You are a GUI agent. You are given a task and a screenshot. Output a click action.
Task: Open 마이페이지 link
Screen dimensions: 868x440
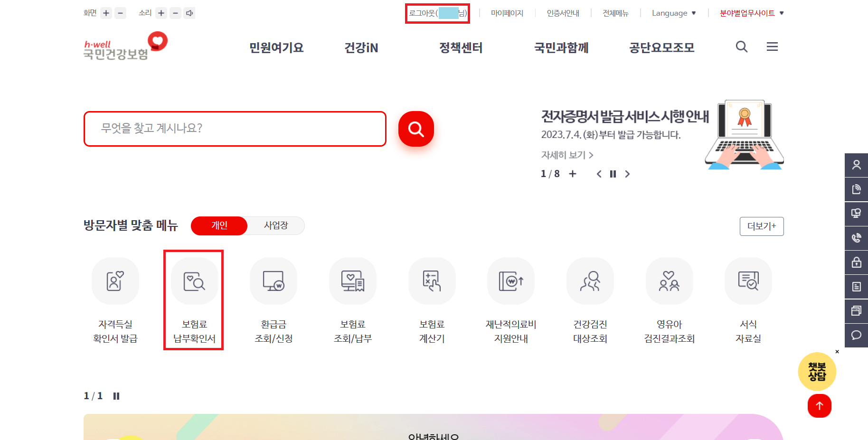pyautogui.click(x=507, y=13)
